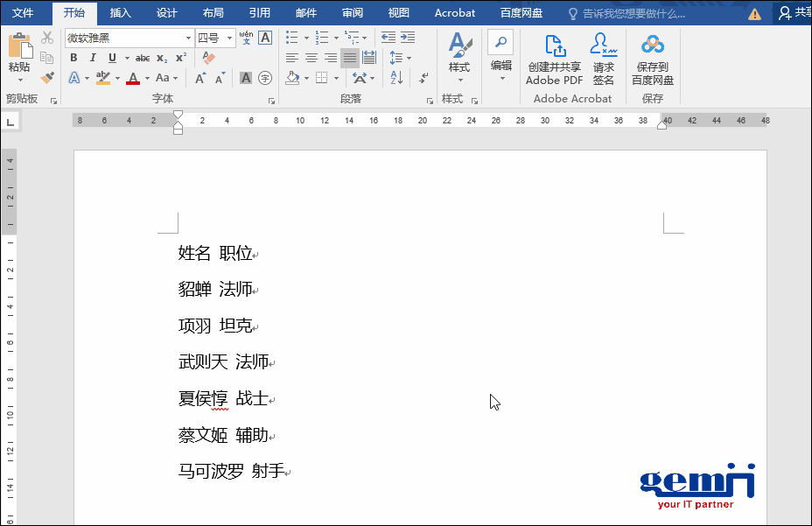Switch to the 插入 ribbon tab
Viewport: 812px width, 526px height.
(x=121, y=13)
